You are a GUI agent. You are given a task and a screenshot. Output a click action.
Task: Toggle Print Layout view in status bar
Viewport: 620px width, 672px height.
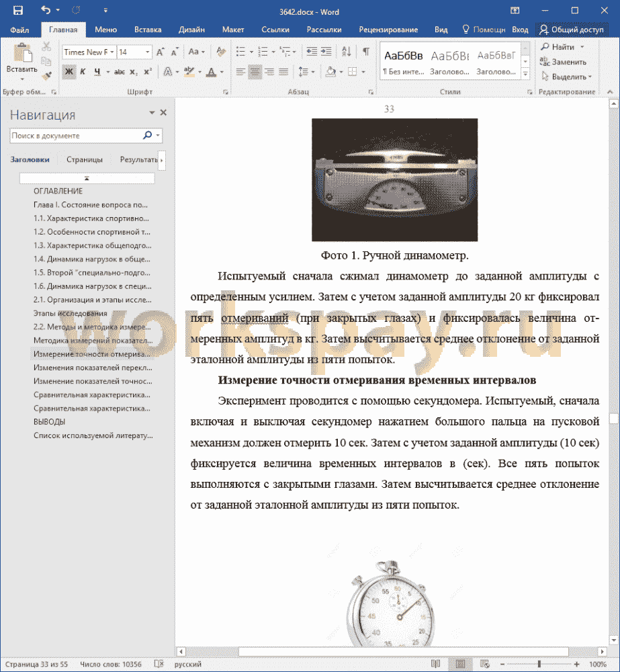click(x=460, y=664)
